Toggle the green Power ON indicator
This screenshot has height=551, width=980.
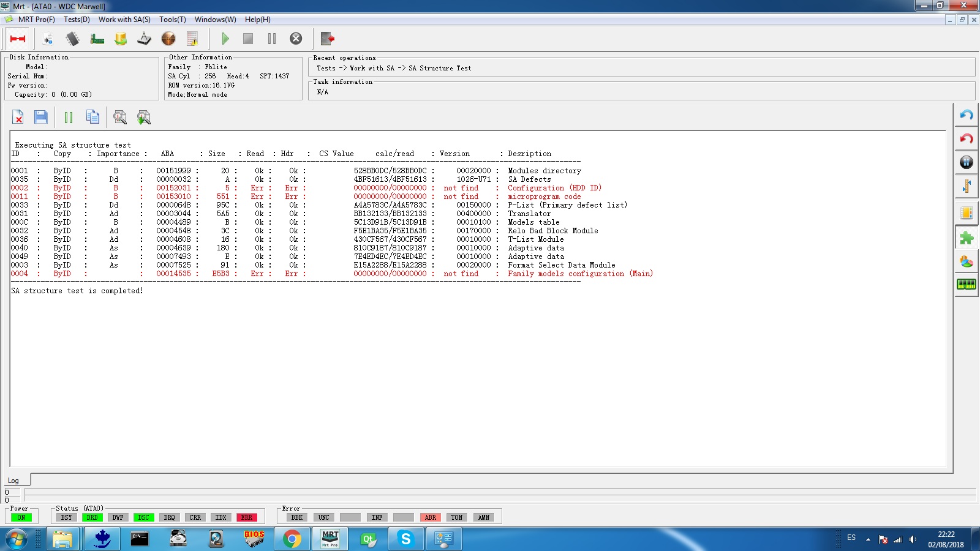[x=21, y=517]
